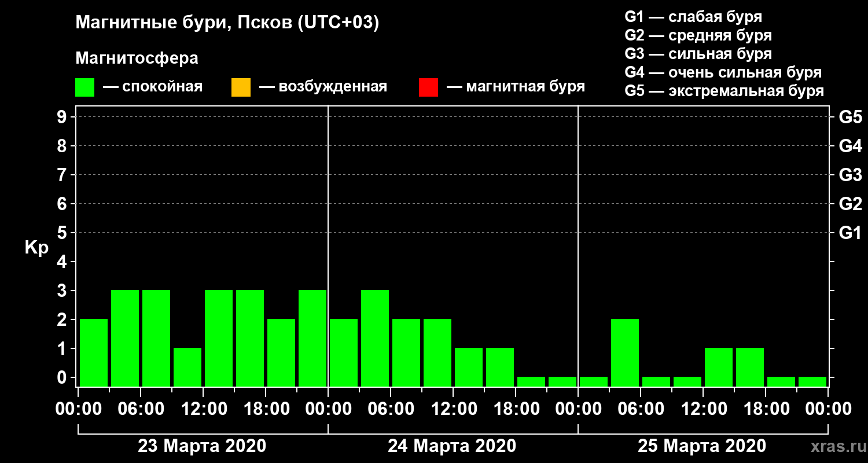Click the 06:00 tick label under 25 Марта
868x463 pixels.
click(x=641, y=409)
